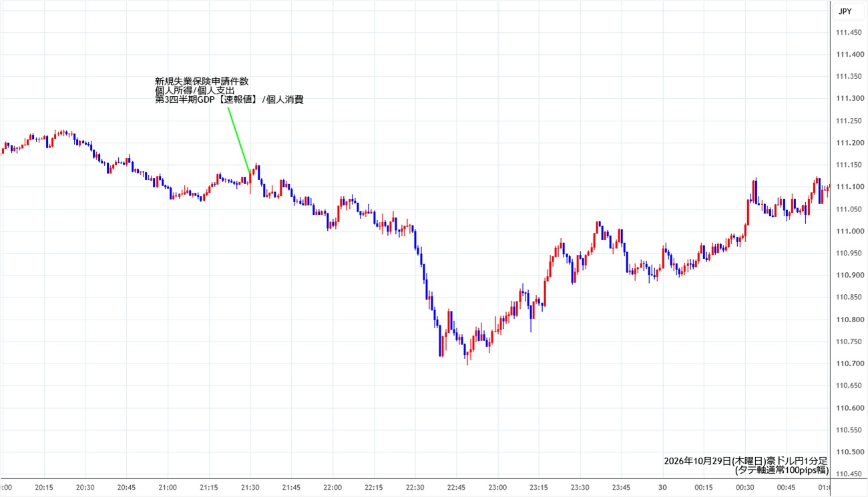Click the 2026年10月29日(木曜日)豪ドル円1分足 caption
Viewport: 868px width, 497px height.
pos(746,461)
